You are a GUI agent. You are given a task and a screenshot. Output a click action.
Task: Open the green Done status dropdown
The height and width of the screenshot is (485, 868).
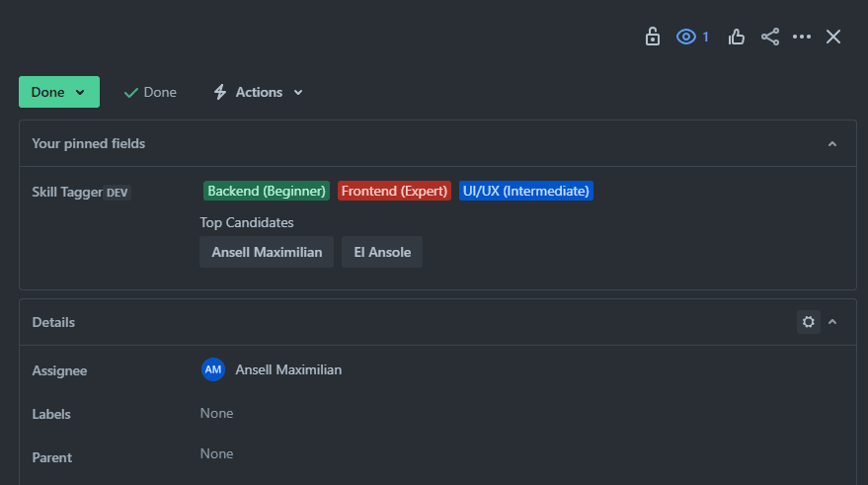pyautogui.click(x=58, y=92)
